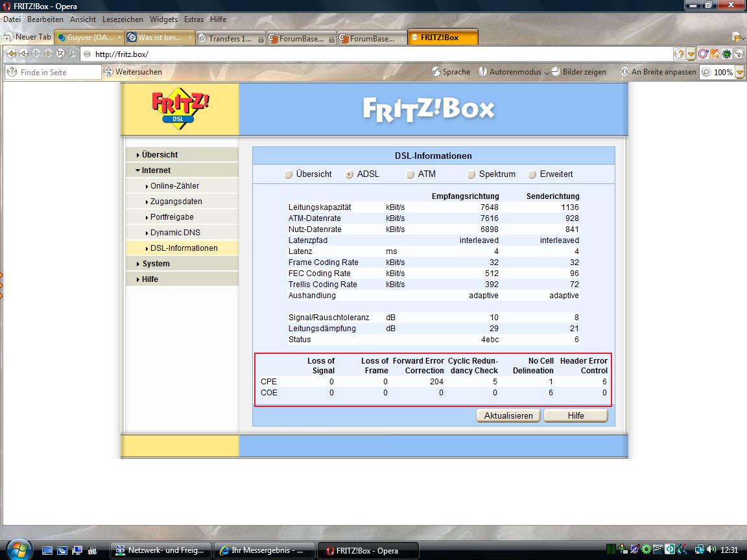Click the circular pink-blue icon after address bar
The width and height of the screenshot is (747, 560).
coord(703,54)
